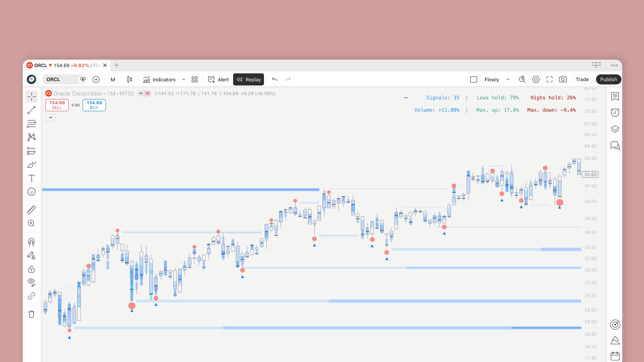Open the Flowly layout dropdown
Image resolution: width=644 pixels, height=362 pixels.
point(508,79)
